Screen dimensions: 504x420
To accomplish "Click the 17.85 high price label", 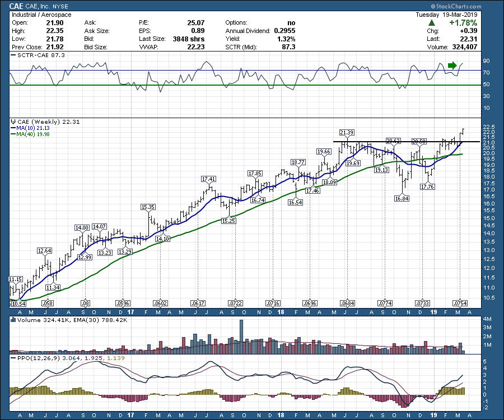I will click(x=255, y=174).
